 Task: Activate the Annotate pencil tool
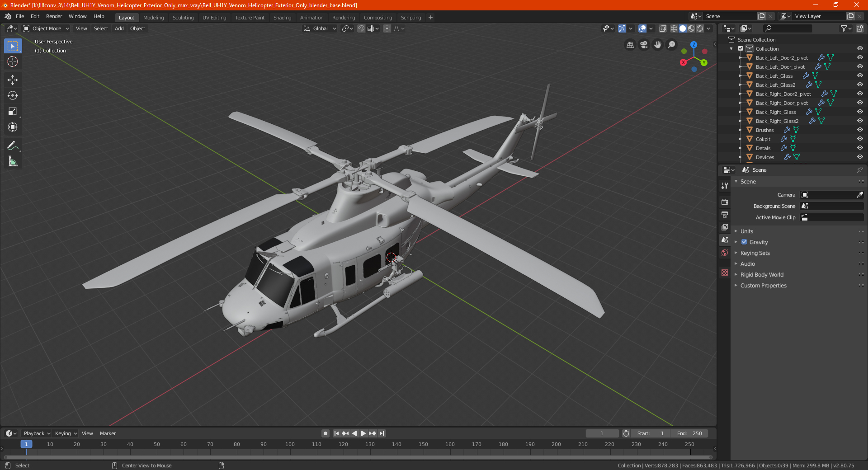click(13, 146)
